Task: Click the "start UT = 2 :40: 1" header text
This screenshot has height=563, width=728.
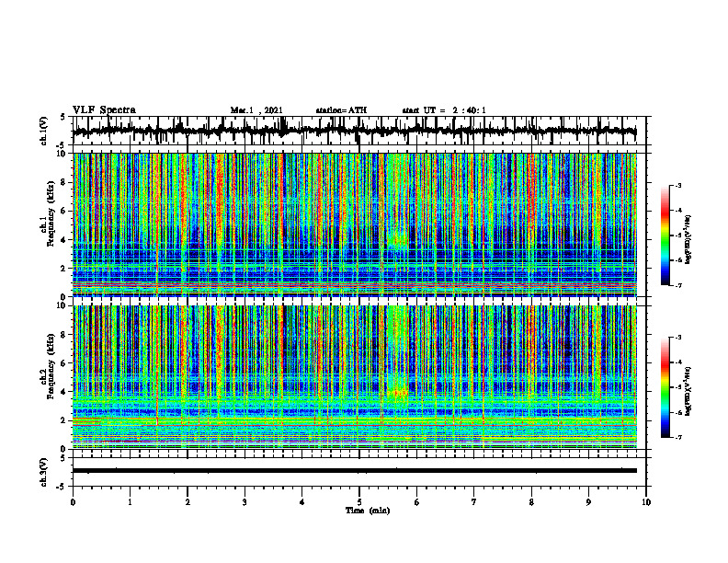Action: 444,110
